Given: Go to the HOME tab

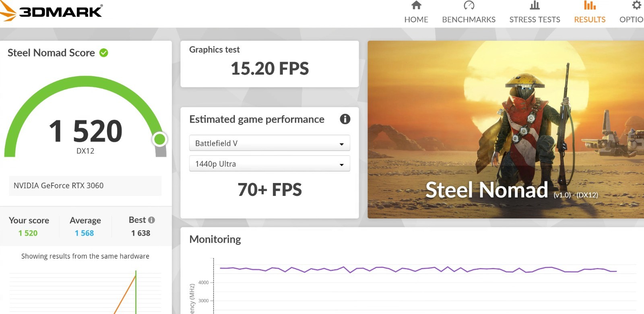Looking at the screenshot, I should coord(416,19).
